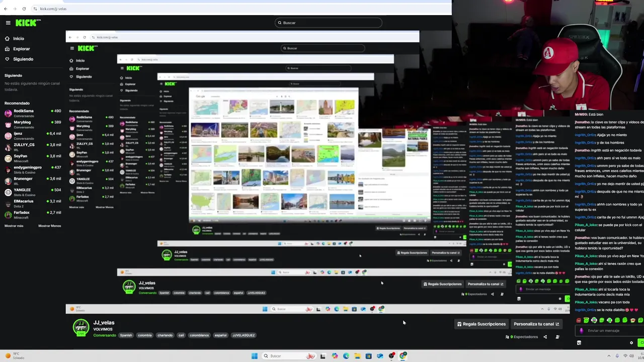Click the JJ_velas channel name at bottom
The width and height of the screenshot is (644, 362).
pyautogui.click(x=104, y=323)
